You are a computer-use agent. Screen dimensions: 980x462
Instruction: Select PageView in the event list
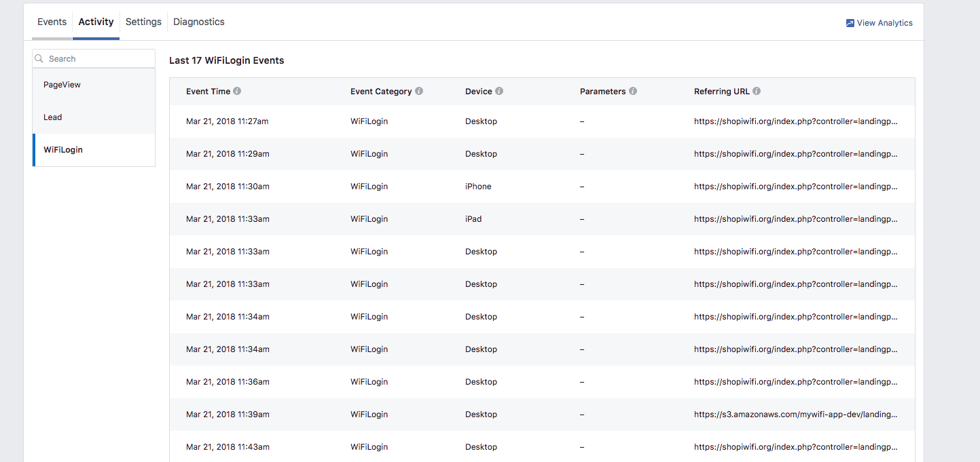pos(94,85)
